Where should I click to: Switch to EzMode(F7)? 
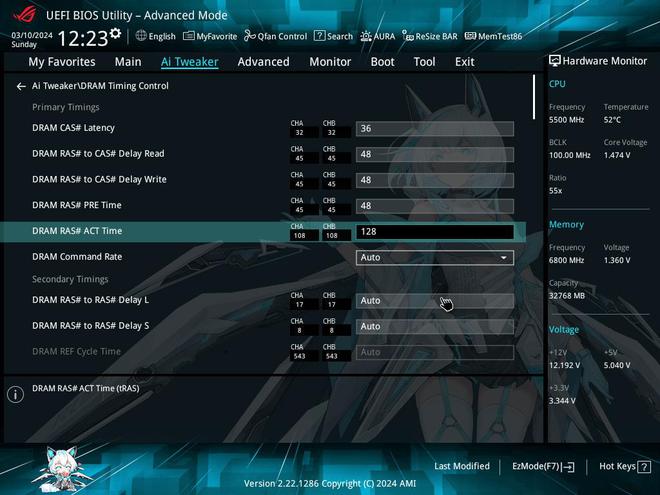pyautogui.click(x=543, y=466)
